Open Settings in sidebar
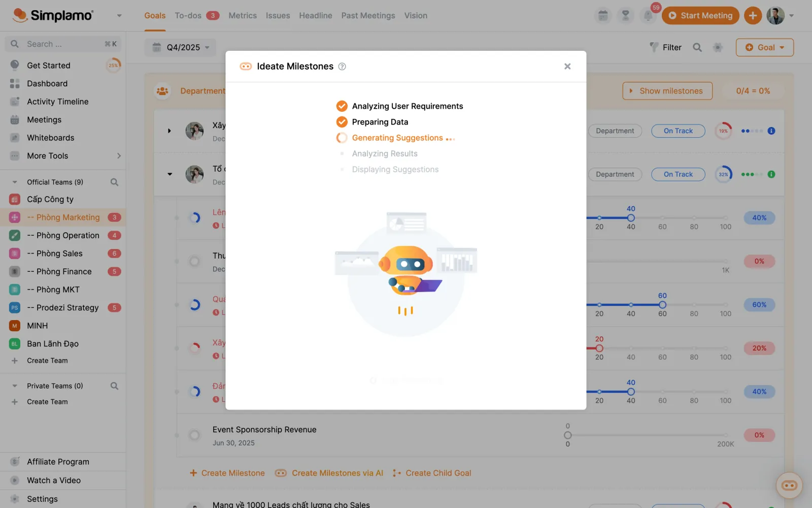This screenshot has width=812, height=508. (42, 499)
